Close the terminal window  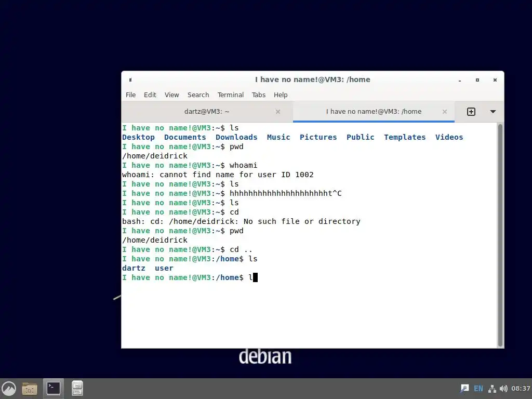[x=495, y=80]
